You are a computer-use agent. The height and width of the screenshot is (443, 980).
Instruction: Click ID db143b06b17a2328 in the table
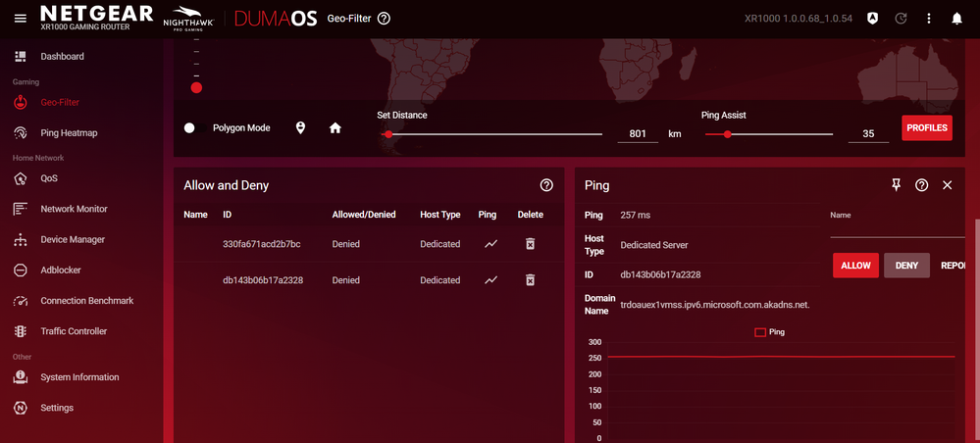pyautogui.click(x=263, y=280)
